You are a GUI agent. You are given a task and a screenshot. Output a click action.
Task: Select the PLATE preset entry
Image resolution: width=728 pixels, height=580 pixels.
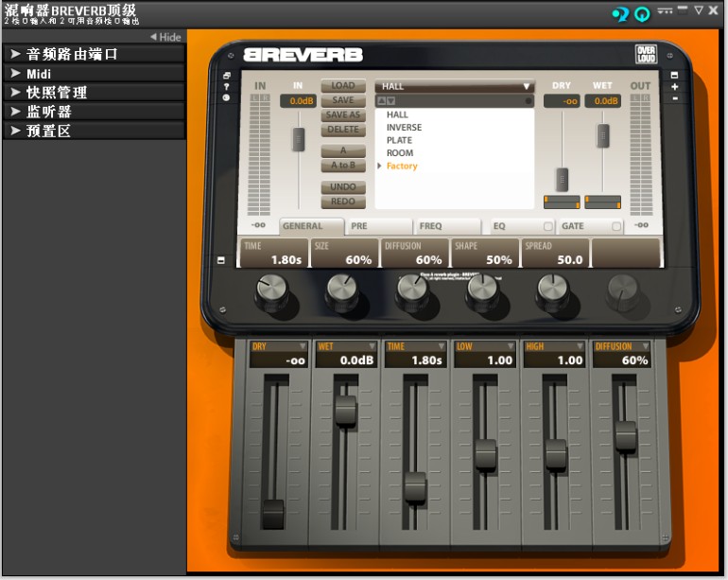tap(399, 140)
